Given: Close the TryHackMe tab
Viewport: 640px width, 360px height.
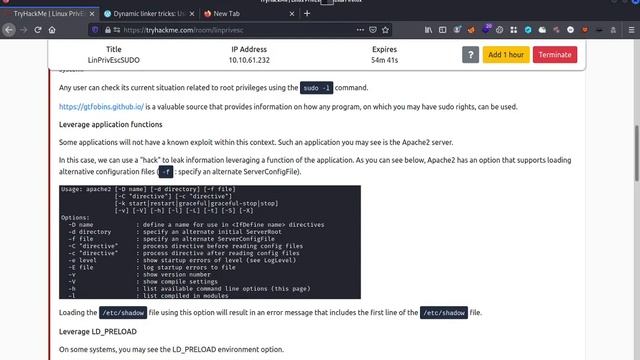Looking at the screenshot, I should click(92, 13).
